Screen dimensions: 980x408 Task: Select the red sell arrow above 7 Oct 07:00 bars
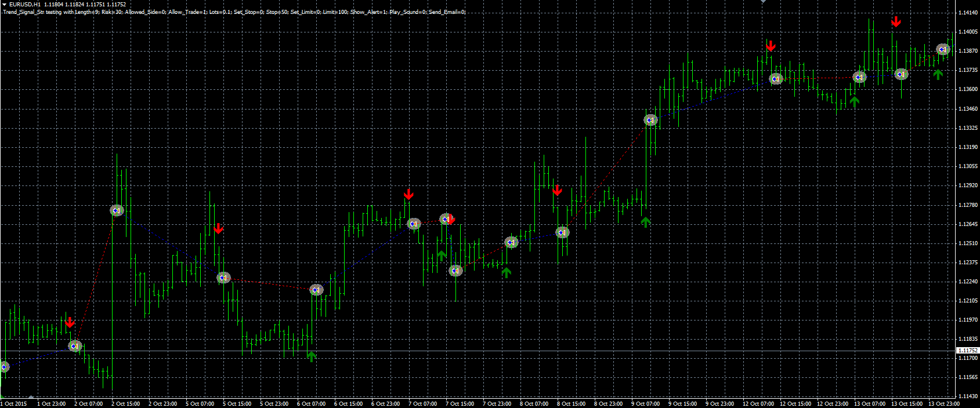coord(409,194)
